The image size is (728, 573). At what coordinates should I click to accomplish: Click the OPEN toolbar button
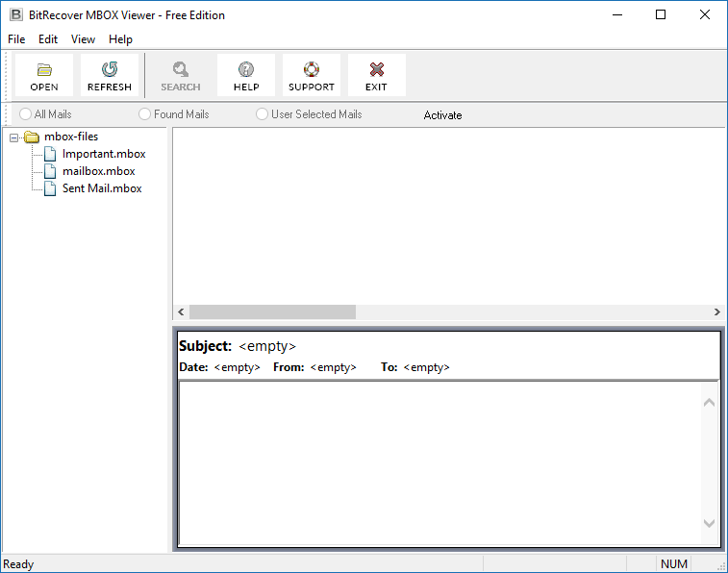44,75
